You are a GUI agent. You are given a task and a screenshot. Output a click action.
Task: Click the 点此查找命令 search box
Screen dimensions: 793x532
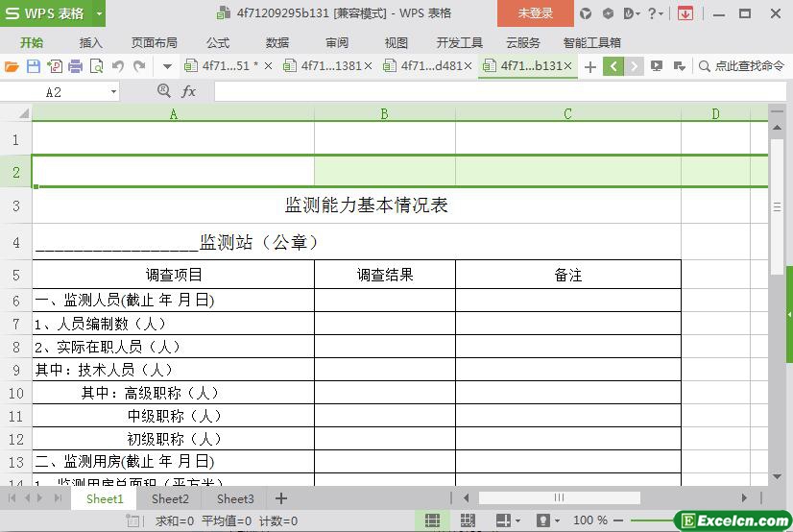tap(741, 65)
